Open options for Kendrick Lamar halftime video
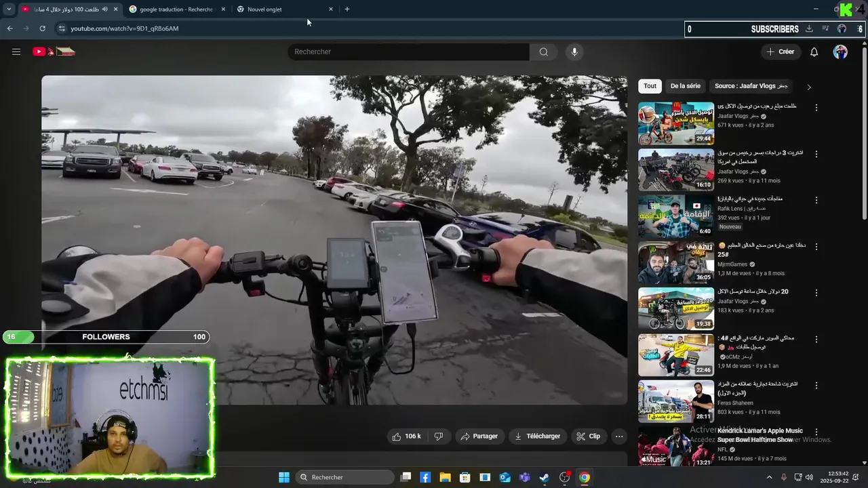The height and width of the screenshot is (488, 868). pos(816,432)
